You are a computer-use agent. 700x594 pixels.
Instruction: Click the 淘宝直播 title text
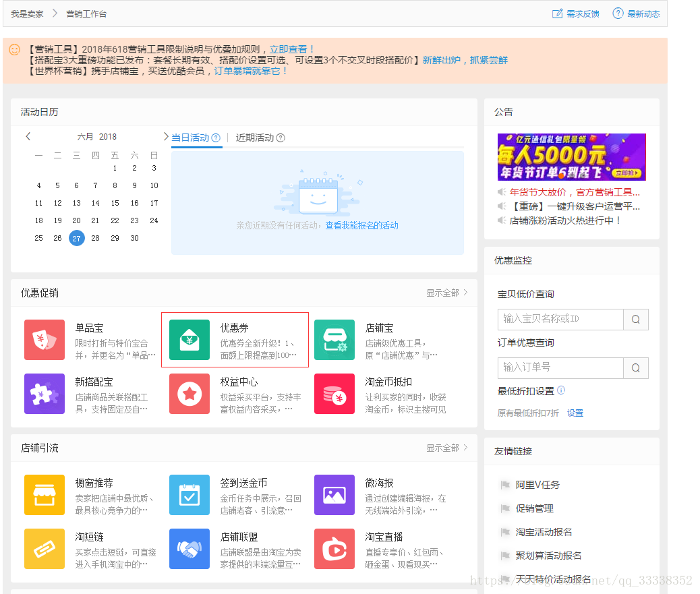(x=384, y=537)
